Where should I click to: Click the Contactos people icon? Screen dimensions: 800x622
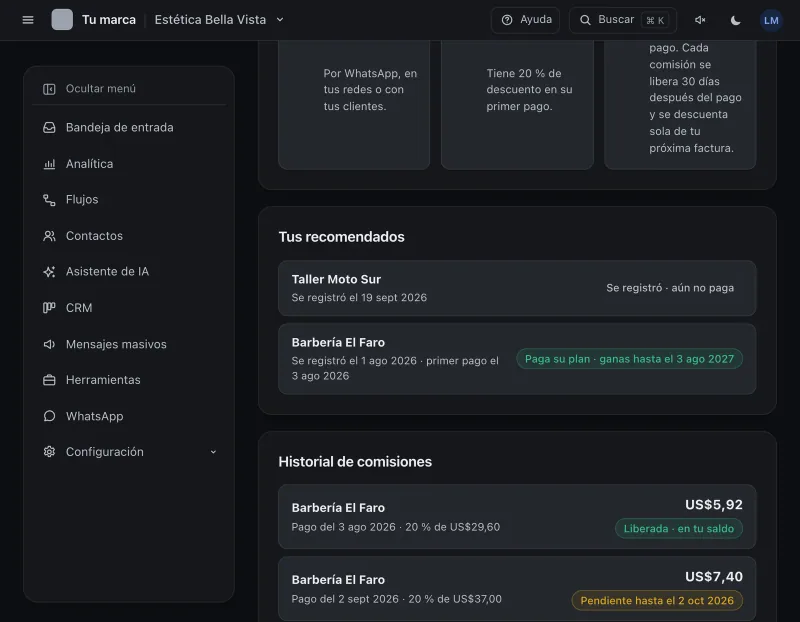(49, 236)
